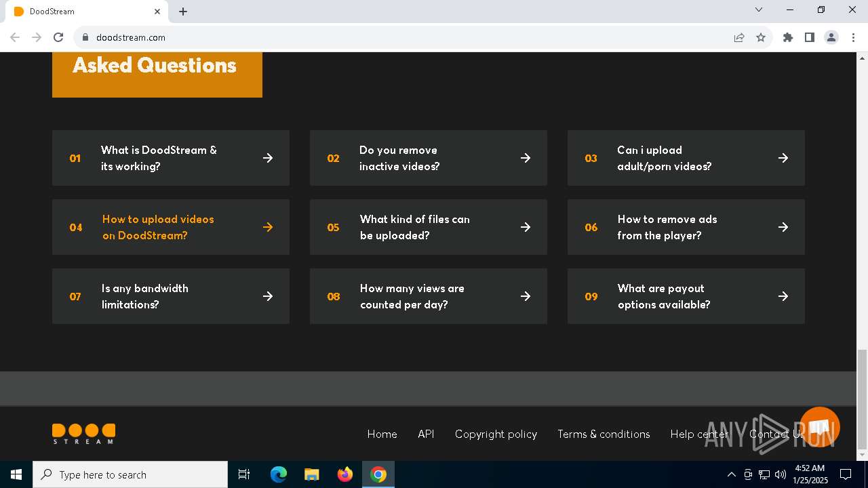Bookmark this tab with the star
Viewport: 868px width, 488px height.
pos(761,37)
